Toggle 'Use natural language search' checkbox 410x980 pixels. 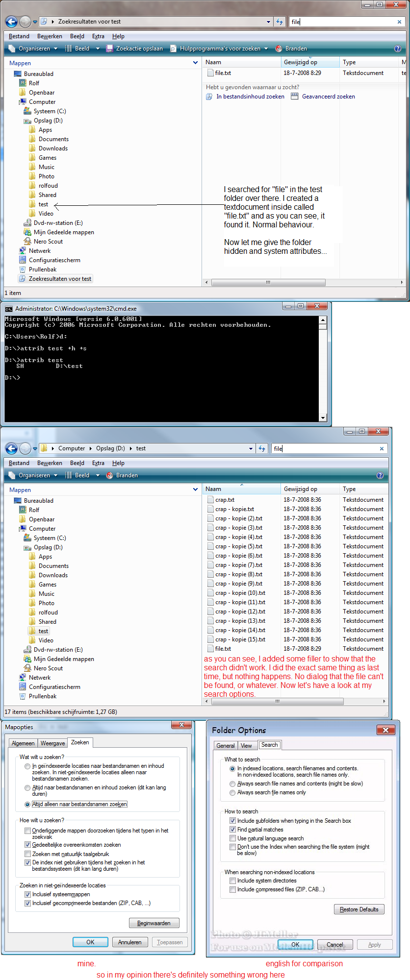(x=233, y=838)
